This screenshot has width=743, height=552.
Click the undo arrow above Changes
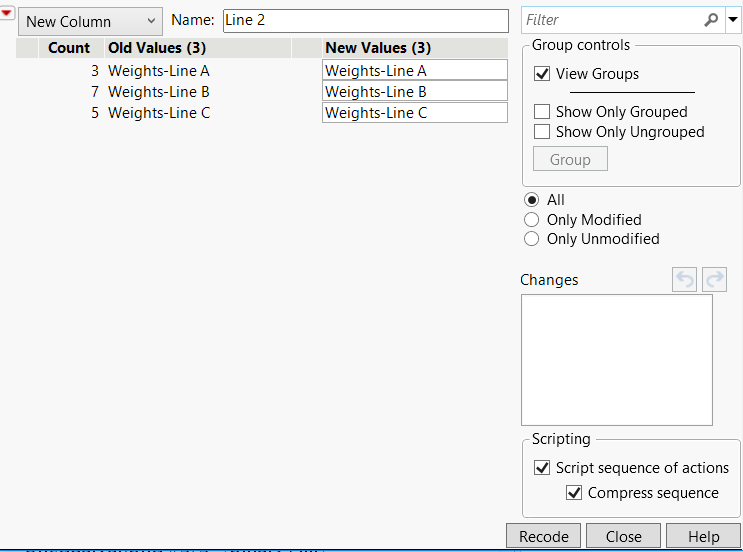click(x=685, y=280)
